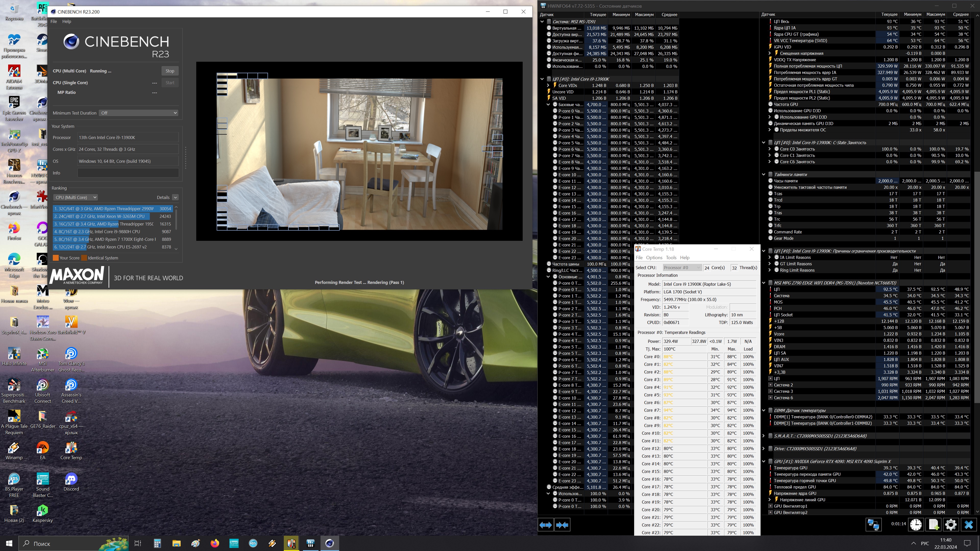Start logging with the log file icon

934,525
